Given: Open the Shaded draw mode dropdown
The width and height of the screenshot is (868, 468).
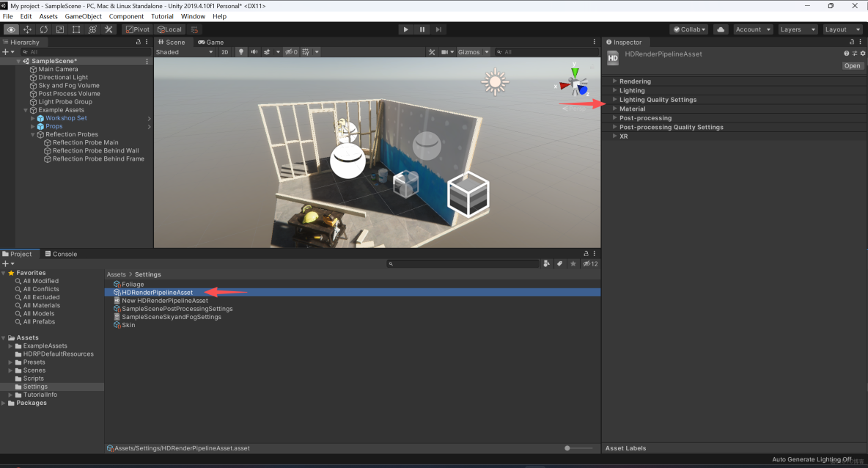Looking at the screenshot, I should (185, 52).
